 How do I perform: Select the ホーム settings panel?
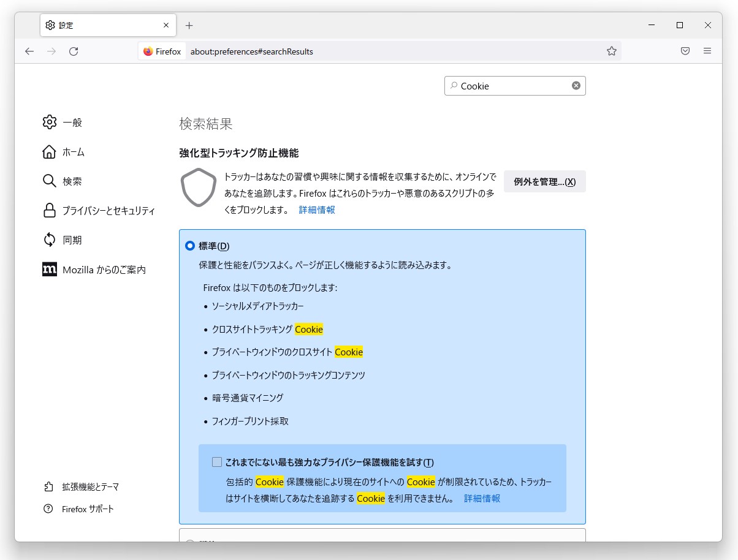74,152
